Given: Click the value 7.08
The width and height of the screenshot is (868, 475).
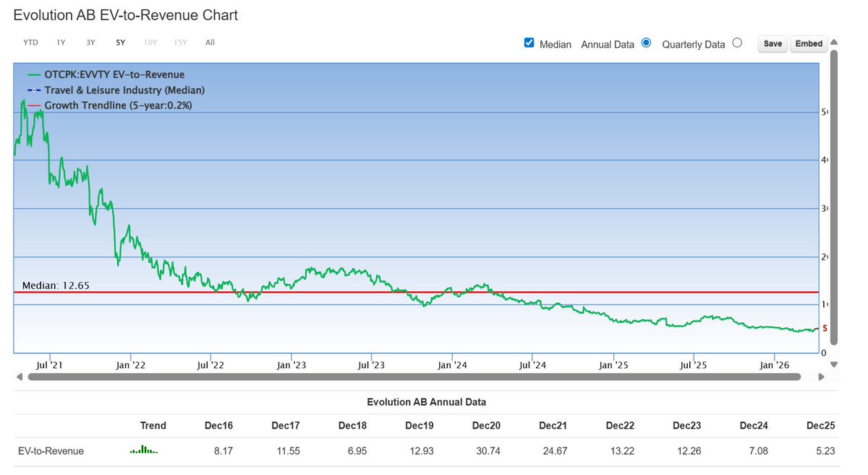Looking at the screenshot, I should (x=758, y=451).
